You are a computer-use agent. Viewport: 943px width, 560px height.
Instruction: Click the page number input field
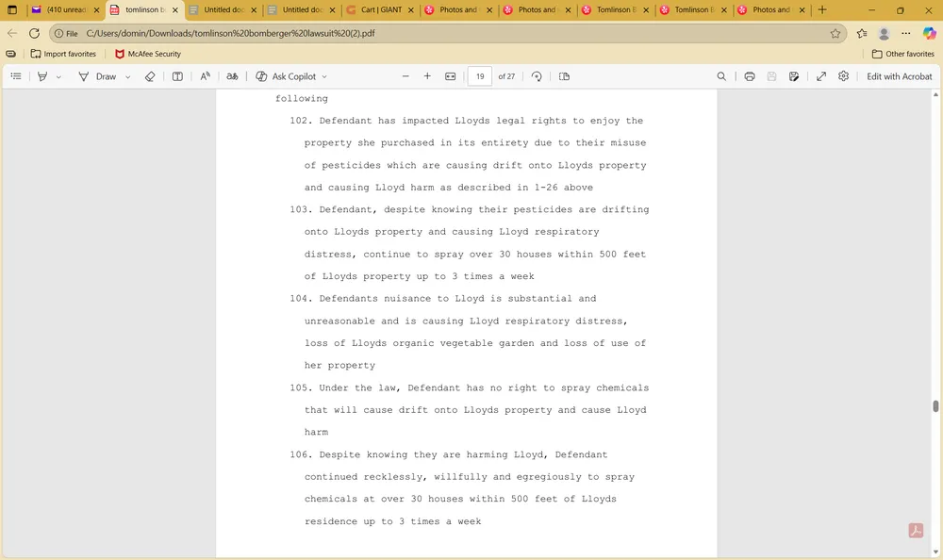(x=479, y=76)
